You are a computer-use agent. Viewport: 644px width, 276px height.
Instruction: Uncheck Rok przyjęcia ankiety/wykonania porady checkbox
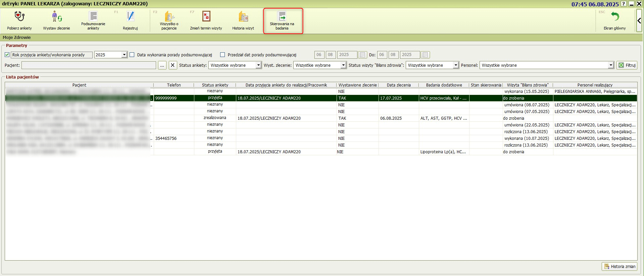pos(7,55)
